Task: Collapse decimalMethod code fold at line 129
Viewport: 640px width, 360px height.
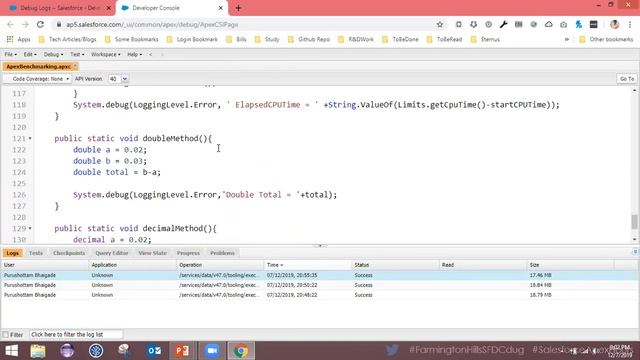Action: [30, 229]
